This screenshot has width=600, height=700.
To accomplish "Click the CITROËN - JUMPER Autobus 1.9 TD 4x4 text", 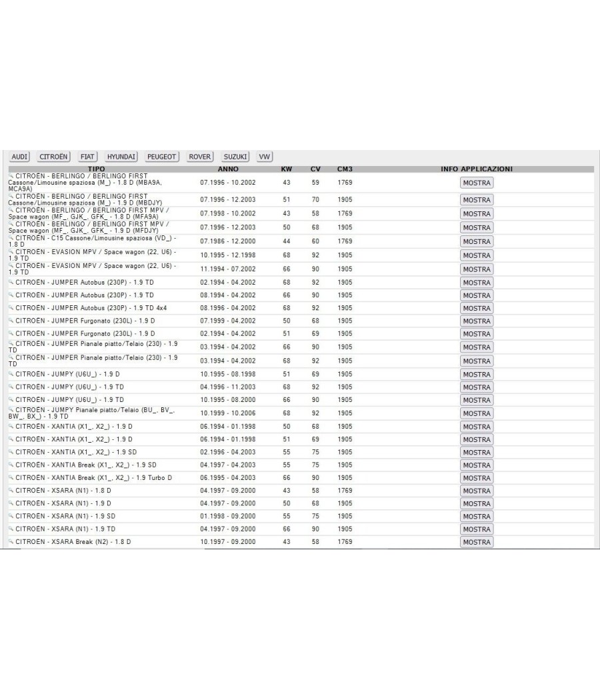I will pyautogui.click(x=91, y=308).
